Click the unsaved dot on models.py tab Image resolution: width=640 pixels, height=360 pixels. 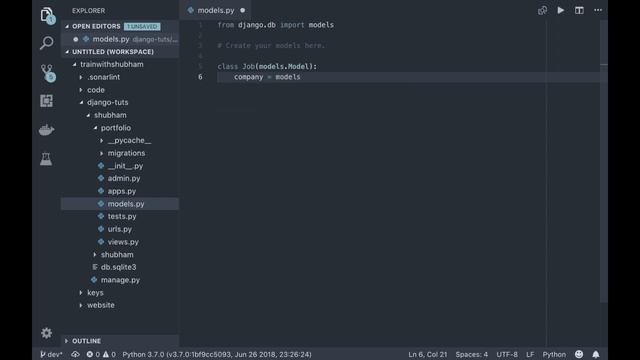click(x=242, y=10)
